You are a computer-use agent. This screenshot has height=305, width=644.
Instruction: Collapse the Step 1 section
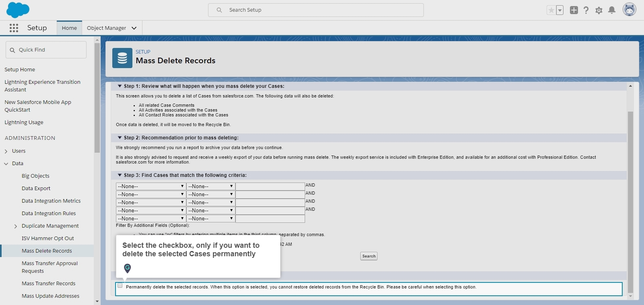pos(120,86)
